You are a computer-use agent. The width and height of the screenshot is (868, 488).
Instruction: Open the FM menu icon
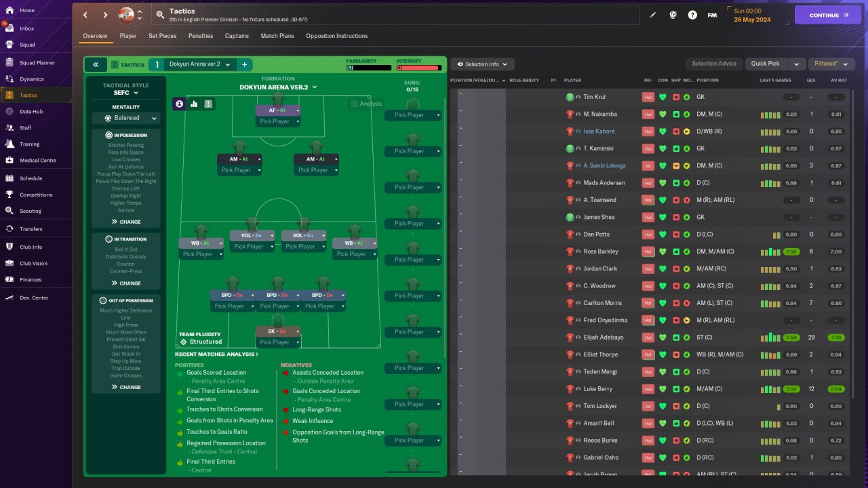click(712, 15)
